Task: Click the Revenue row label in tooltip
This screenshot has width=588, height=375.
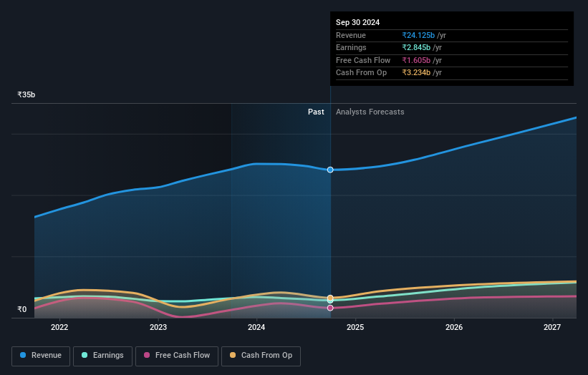Action: click(x=351, y=35)
